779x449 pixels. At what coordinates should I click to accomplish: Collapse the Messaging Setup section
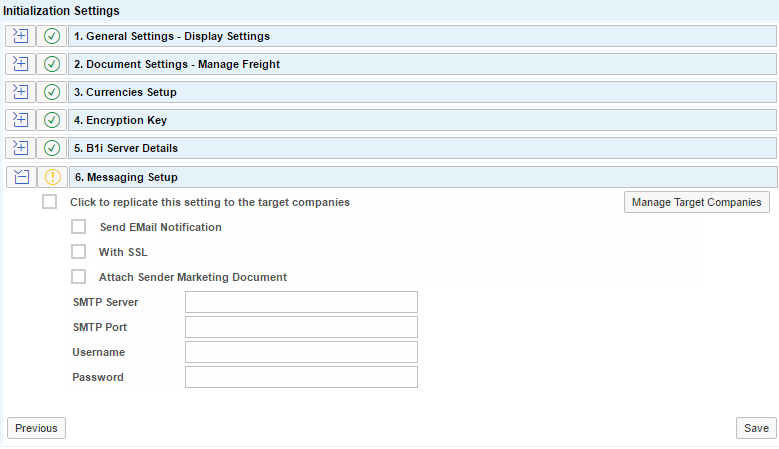[20, 177]
